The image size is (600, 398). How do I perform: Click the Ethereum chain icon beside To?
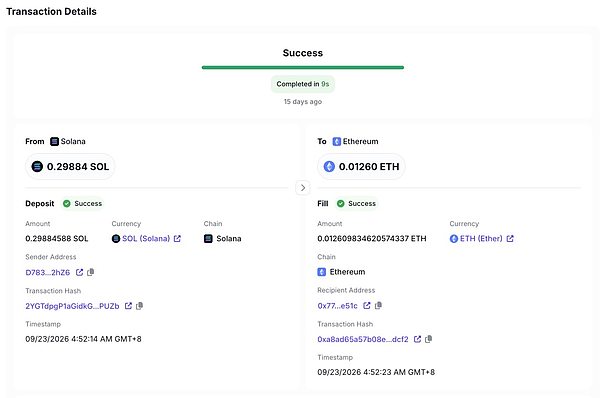coord(336,142)
